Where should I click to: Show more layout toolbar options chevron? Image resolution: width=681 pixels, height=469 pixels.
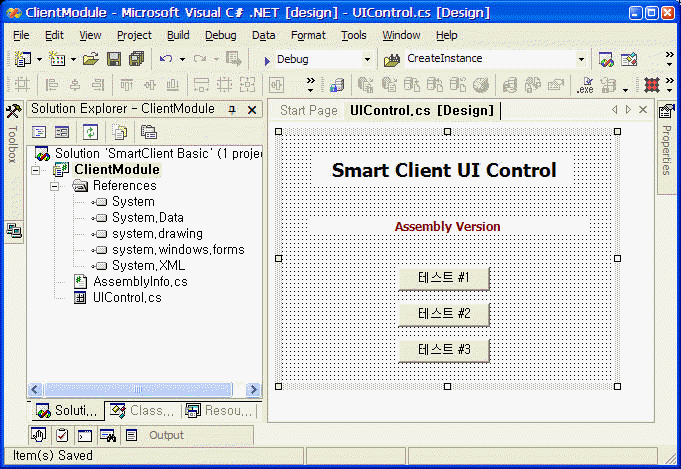[311, 85]
